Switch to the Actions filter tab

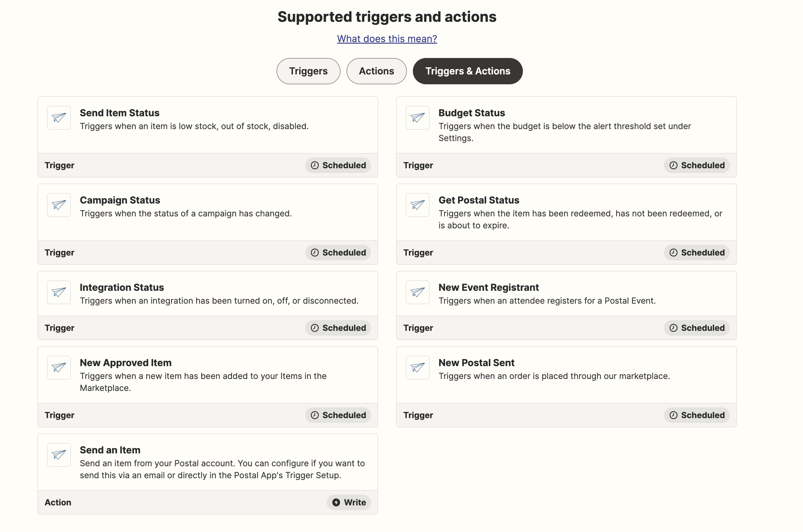[x=376, y=71]
